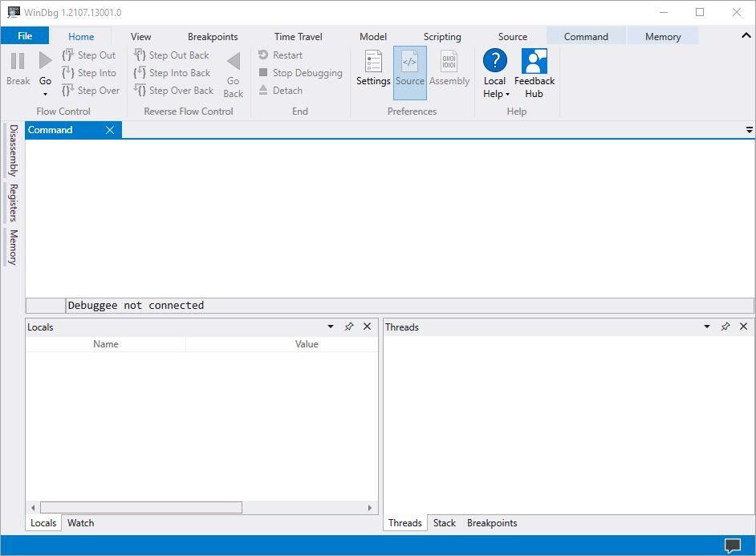The height and width of the screenshot is (556, 756).
Task: Open the Feedback Hub
Action: point(534,73)
